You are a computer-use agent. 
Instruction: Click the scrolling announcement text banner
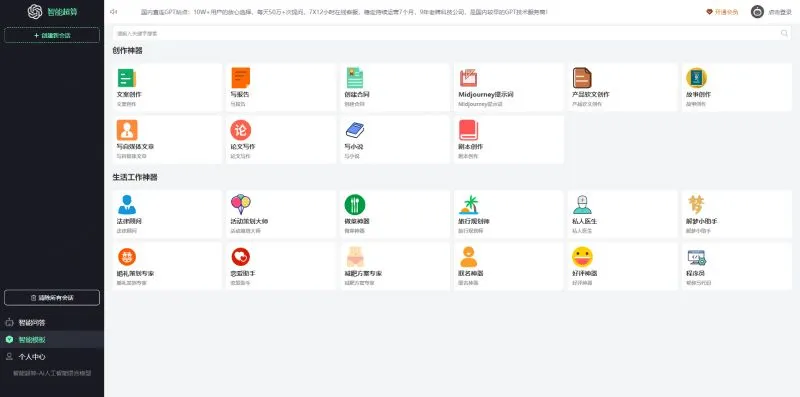(344, 12)
